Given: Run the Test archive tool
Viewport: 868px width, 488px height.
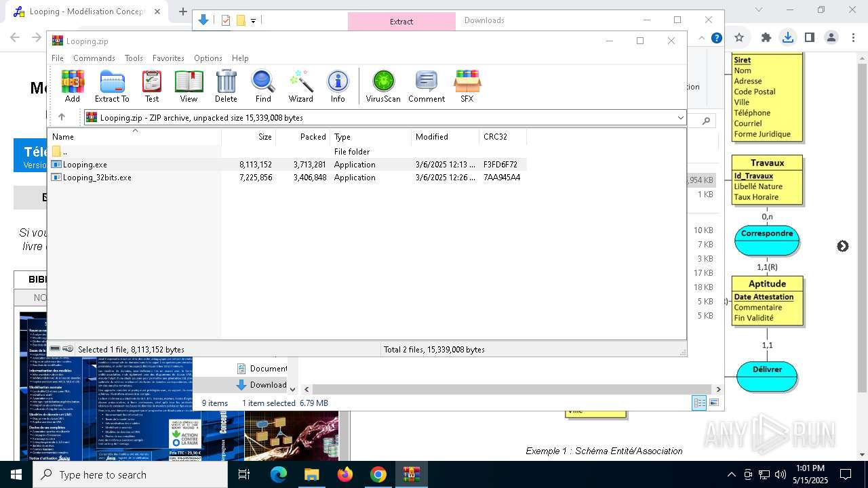Looking at the screenshot, I should pyautogui.click(x=152, y=86).
